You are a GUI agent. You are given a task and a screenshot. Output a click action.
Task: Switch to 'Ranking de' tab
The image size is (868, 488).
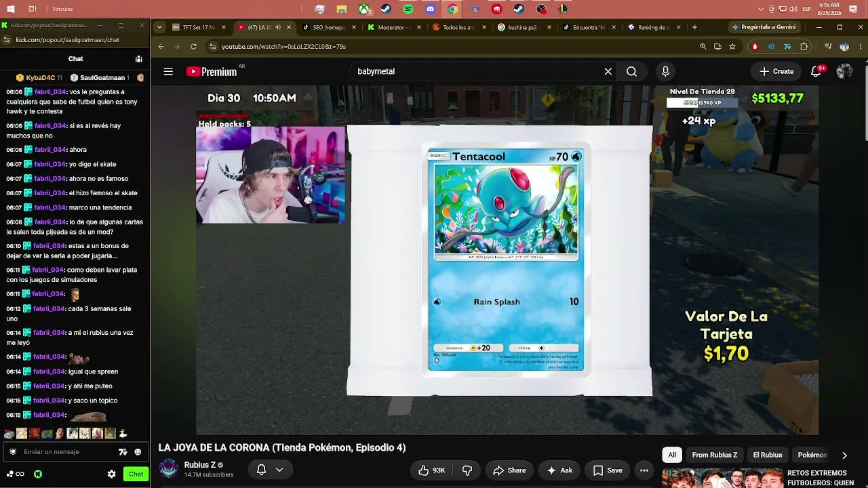tap(652, 28)
